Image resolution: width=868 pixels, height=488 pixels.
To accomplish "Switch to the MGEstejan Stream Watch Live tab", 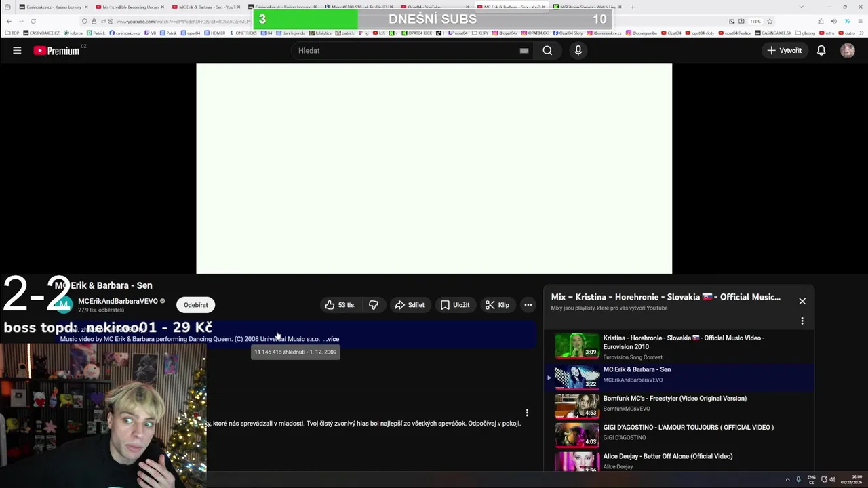I will (x=587, y=7).
